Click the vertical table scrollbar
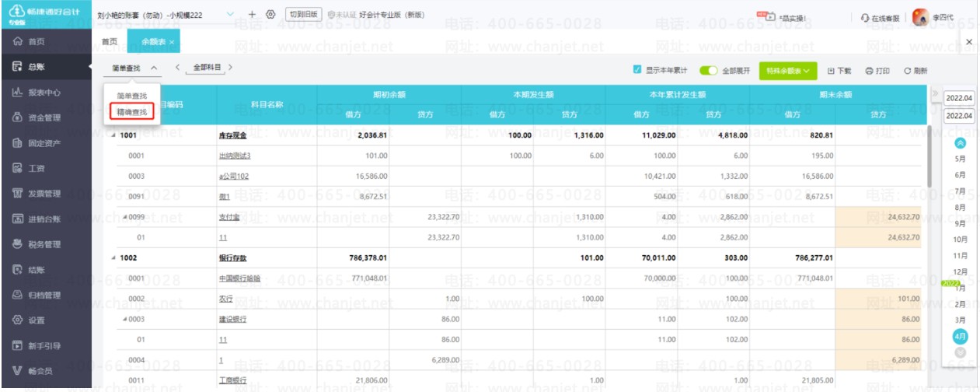Image resolution: width=980 pixels, height=392 pixels. pos(929,156)
